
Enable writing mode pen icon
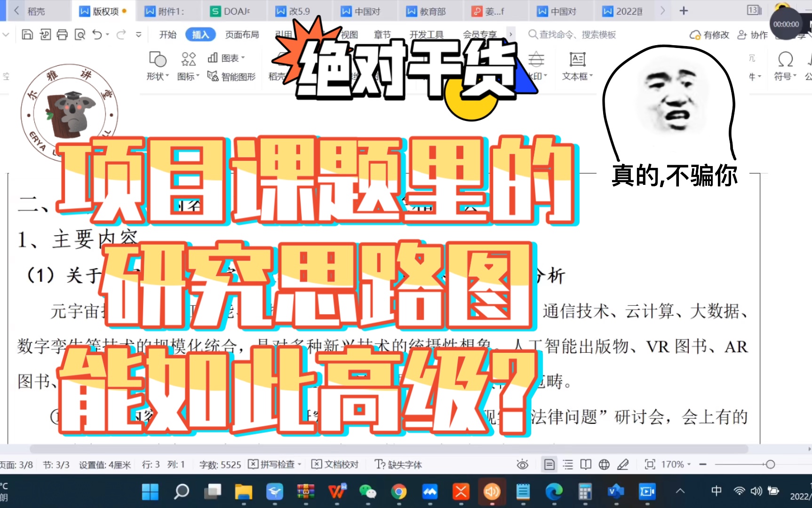click(622, 465)
